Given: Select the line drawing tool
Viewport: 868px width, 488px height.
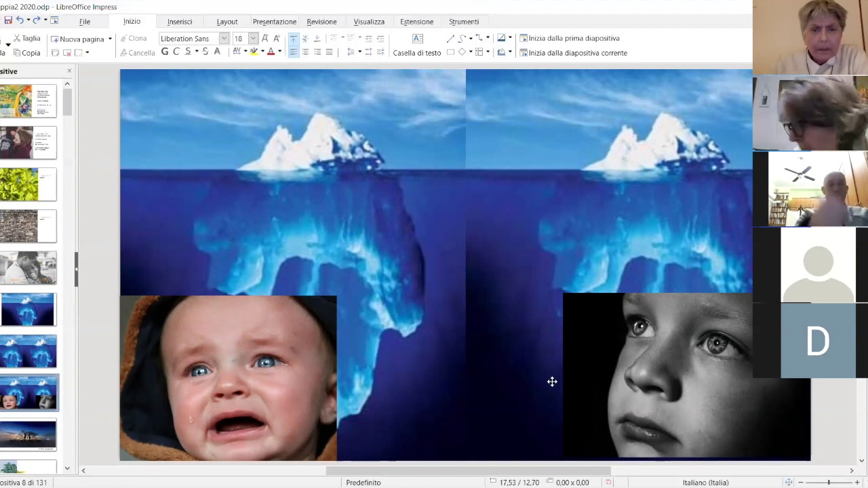Looking at the screenshot, I should click(450, 39).
